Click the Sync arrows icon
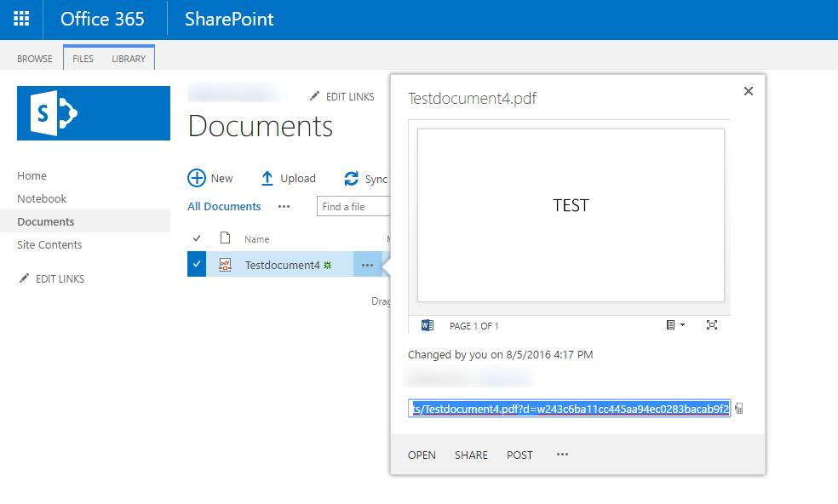 (351, 179)
